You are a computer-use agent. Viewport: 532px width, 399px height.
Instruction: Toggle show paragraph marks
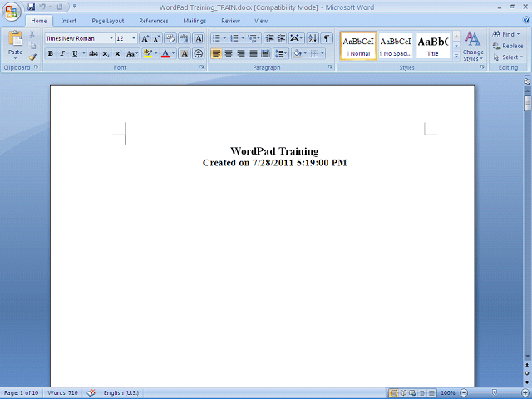327,38
